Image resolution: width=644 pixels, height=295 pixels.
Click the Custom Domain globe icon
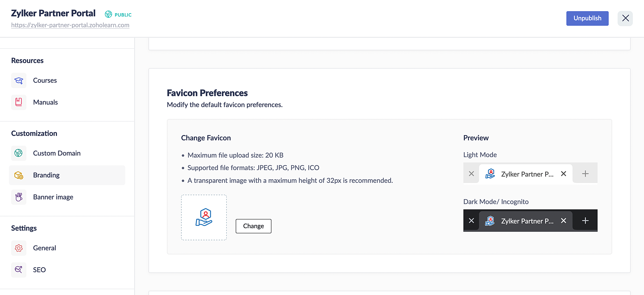click(x=19, y=153)
